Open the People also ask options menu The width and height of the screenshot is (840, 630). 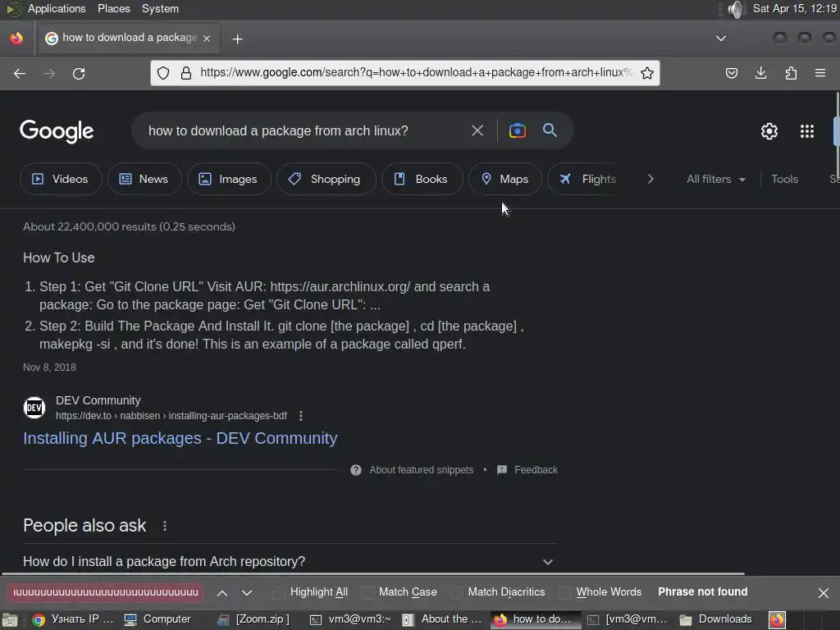click(164, 526)
